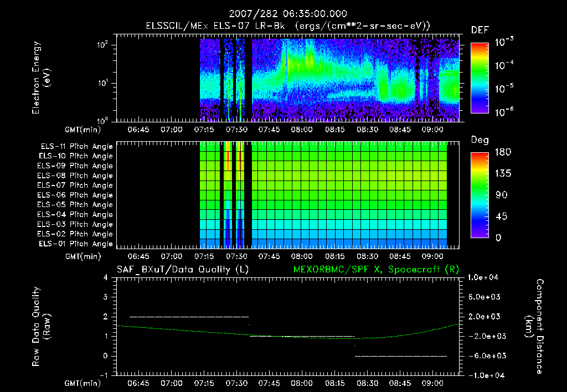Click the bottom panel's 'GMT(min)' label
The width and height of the screenshot is (567, 392).
83,383
